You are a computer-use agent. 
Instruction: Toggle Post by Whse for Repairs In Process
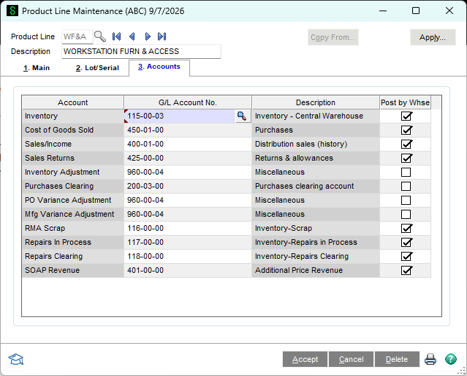pyautogui.click(x=406, y=242)
